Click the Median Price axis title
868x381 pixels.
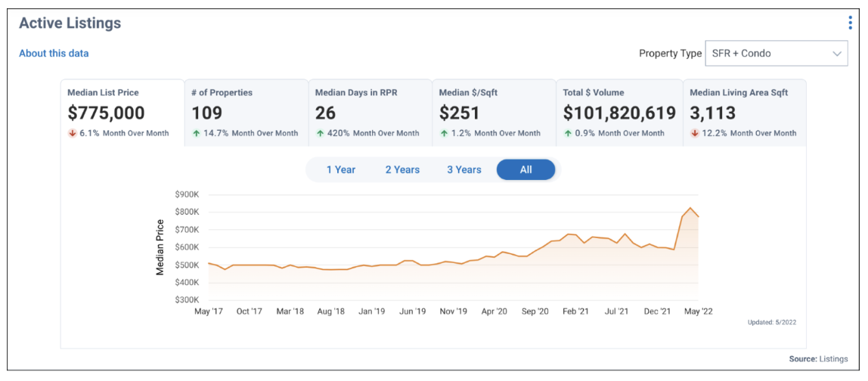click(160, 247)
